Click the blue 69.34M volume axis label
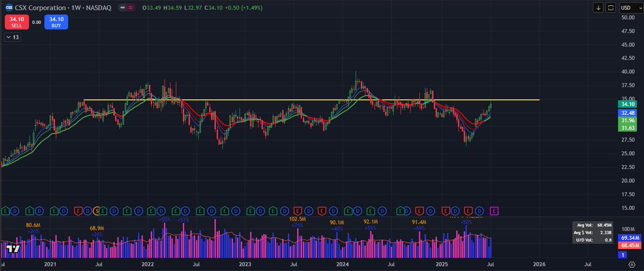This screenshot has width=644, height=271. pyautogui.click(x=629, y=237)
